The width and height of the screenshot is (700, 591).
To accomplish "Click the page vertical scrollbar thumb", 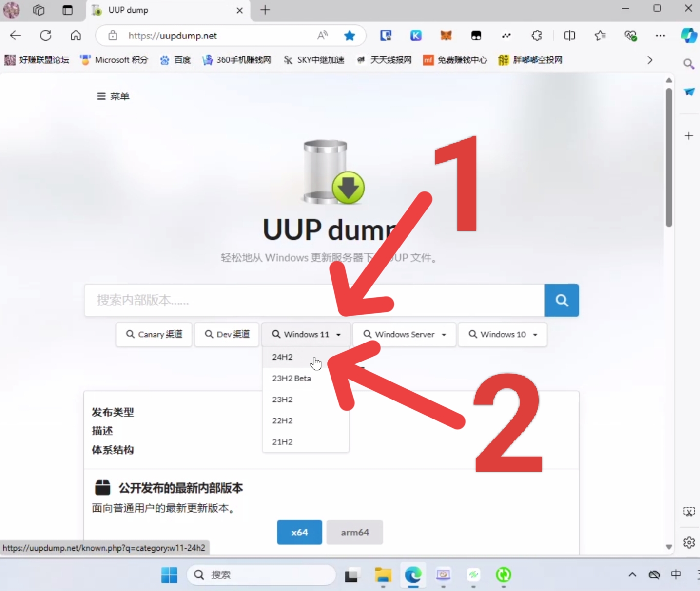I will [669, 157].
